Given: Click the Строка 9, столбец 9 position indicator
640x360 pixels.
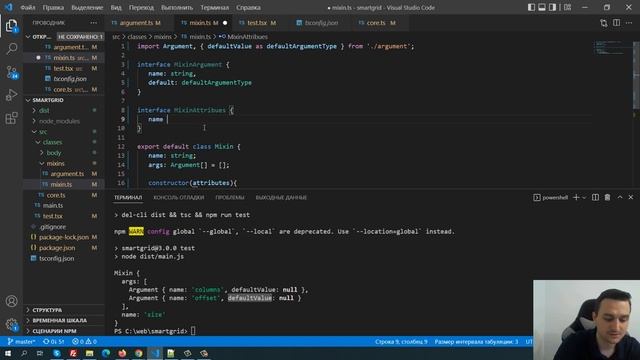Looking at the screenshot, I should tap(401, 341).
